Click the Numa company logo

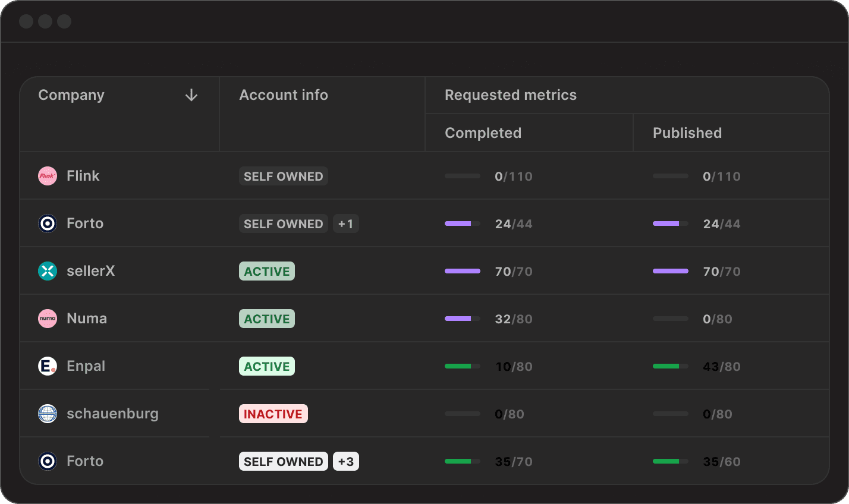tap(48, 319)
